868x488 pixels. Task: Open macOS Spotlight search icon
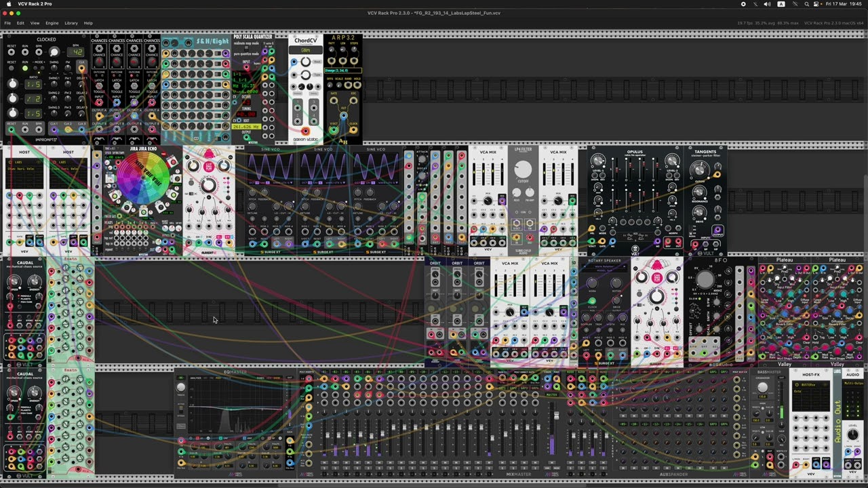(x=806, y=4)
